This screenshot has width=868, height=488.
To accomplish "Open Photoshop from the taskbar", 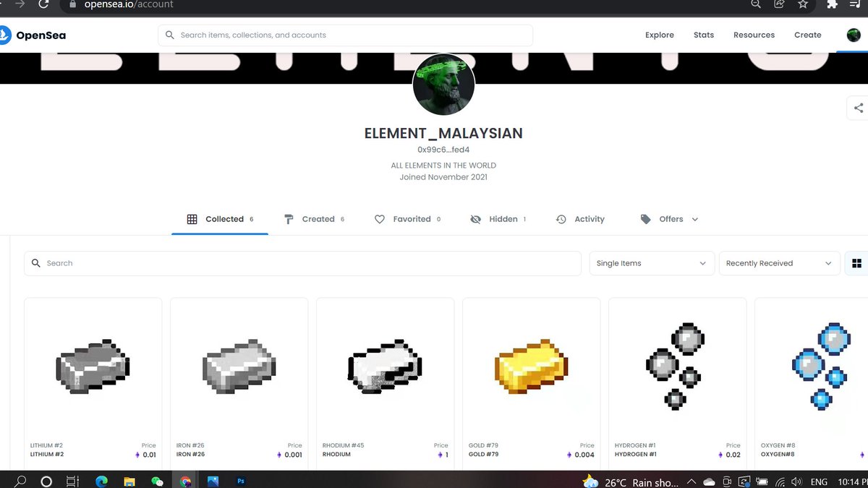I will tap(241, 481).
